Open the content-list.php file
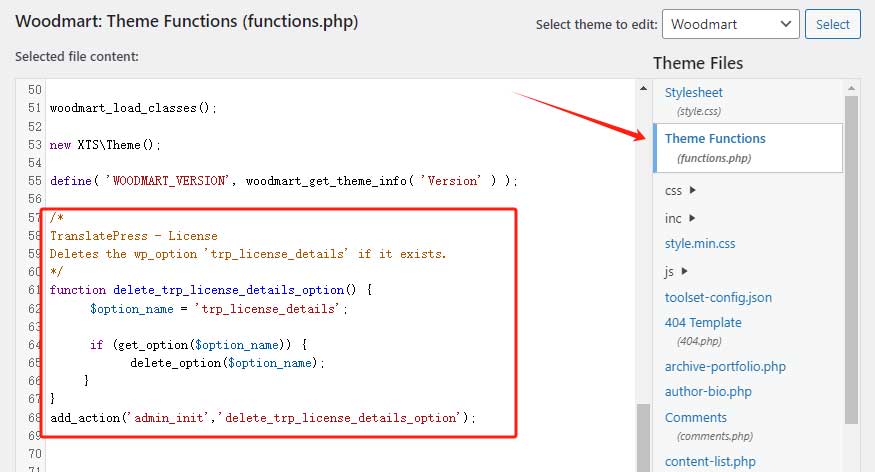Viewport: 875px width, 472px height. click(x=711, y=461)
